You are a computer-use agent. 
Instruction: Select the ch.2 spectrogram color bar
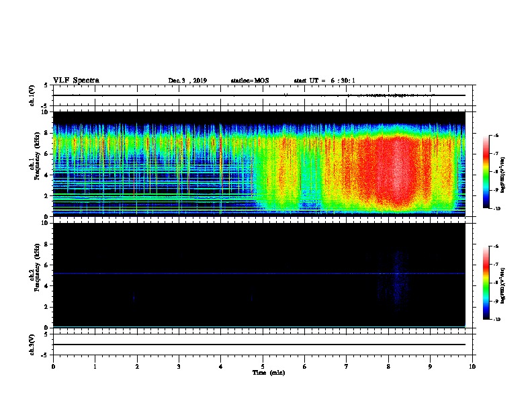486,283
